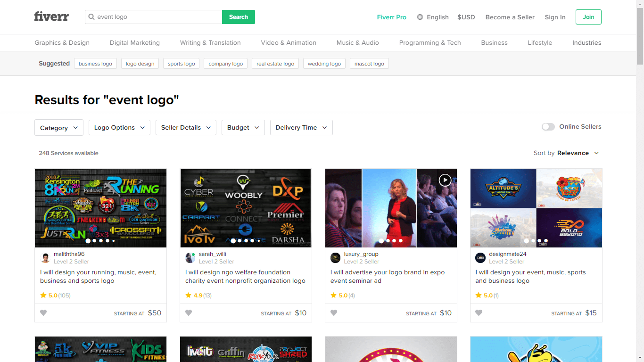
Task: Open the Industries category menu
Action: pos(586,42)
